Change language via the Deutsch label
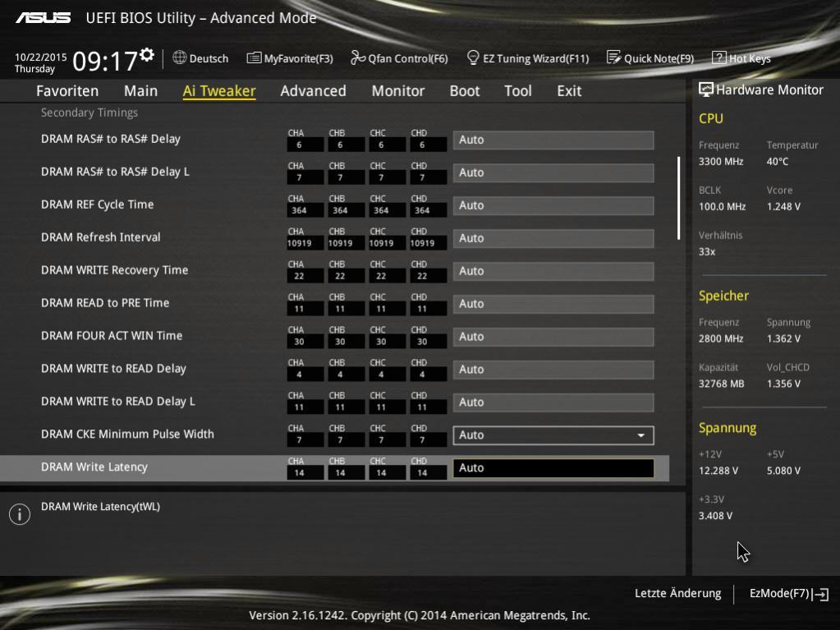This screenshot has height=630, width=840. [x=209, y=58]
